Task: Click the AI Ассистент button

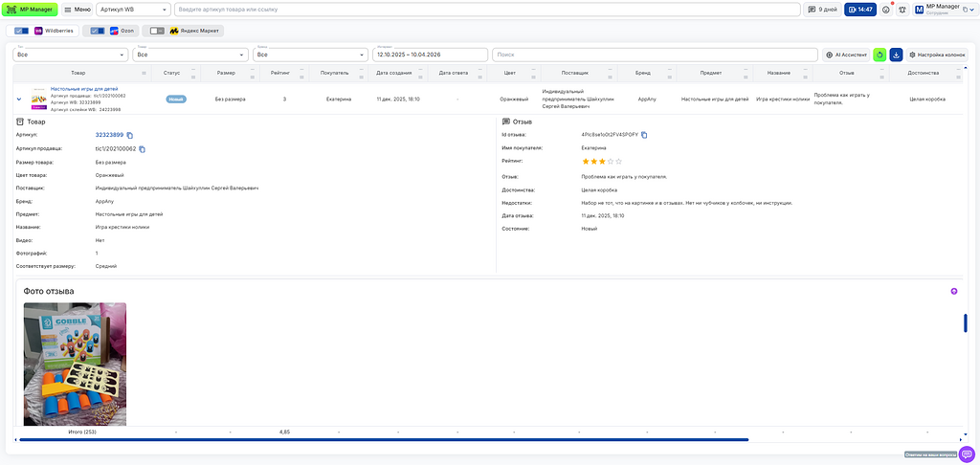Action: (846, 55)
